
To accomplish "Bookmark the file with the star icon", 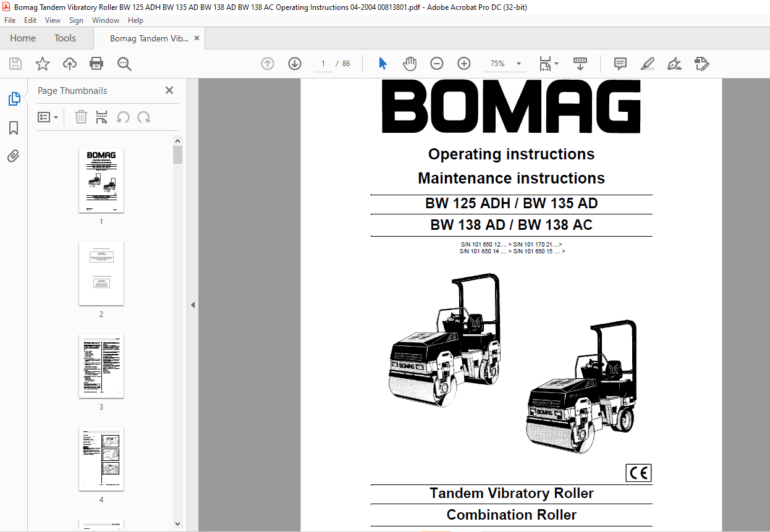I will coord(43,64).
